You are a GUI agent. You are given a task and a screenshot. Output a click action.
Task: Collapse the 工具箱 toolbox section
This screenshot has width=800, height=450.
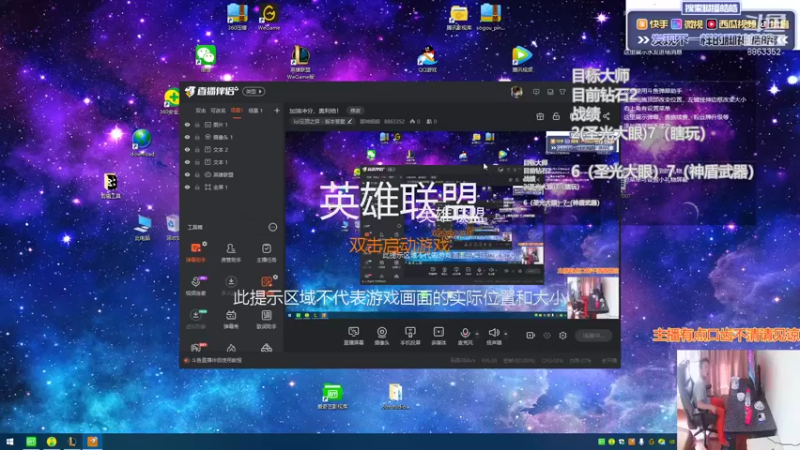[273, 227]
